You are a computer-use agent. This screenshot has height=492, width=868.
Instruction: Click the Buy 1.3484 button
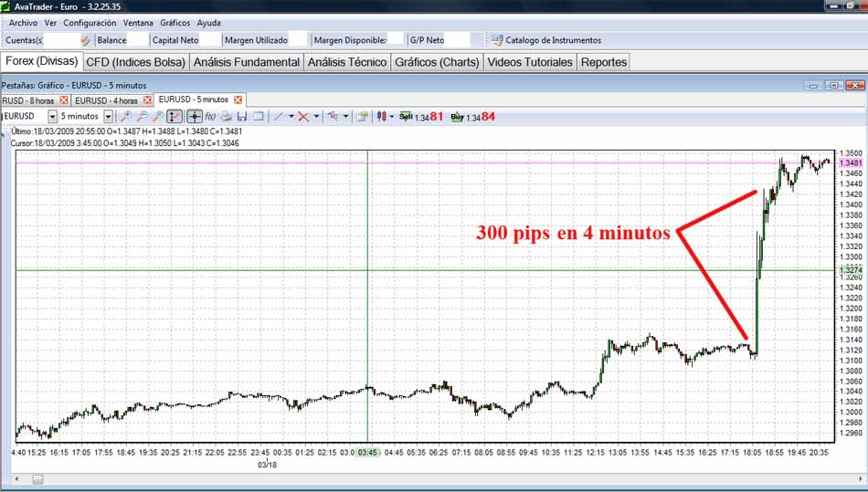[x=473, y=117]
